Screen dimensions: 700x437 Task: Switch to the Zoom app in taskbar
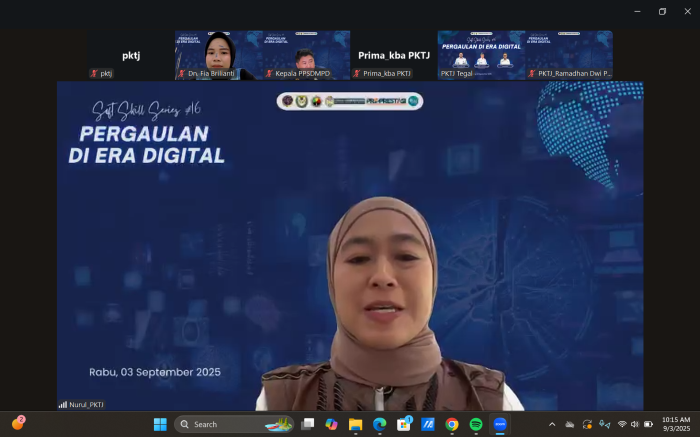[x=500, y=424]
